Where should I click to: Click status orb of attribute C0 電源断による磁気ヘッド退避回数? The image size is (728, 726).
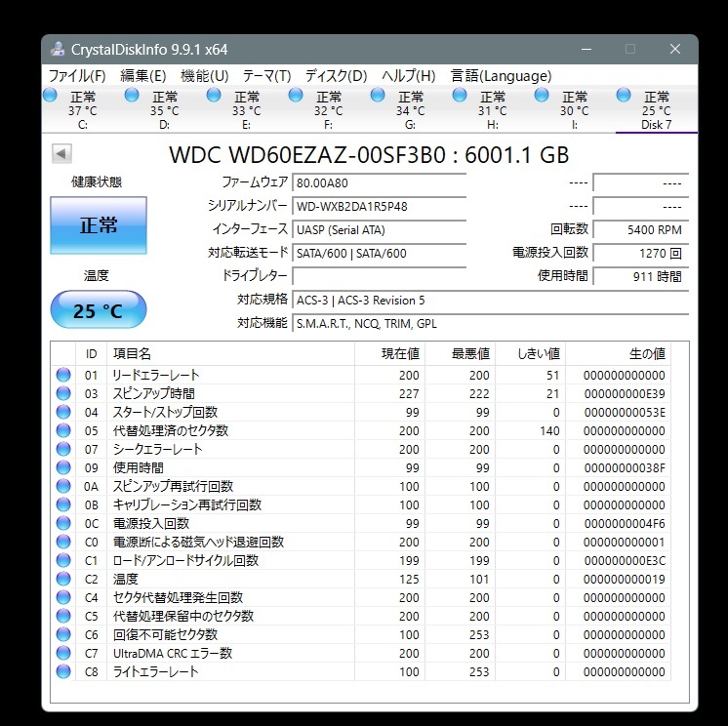point(63,542)
